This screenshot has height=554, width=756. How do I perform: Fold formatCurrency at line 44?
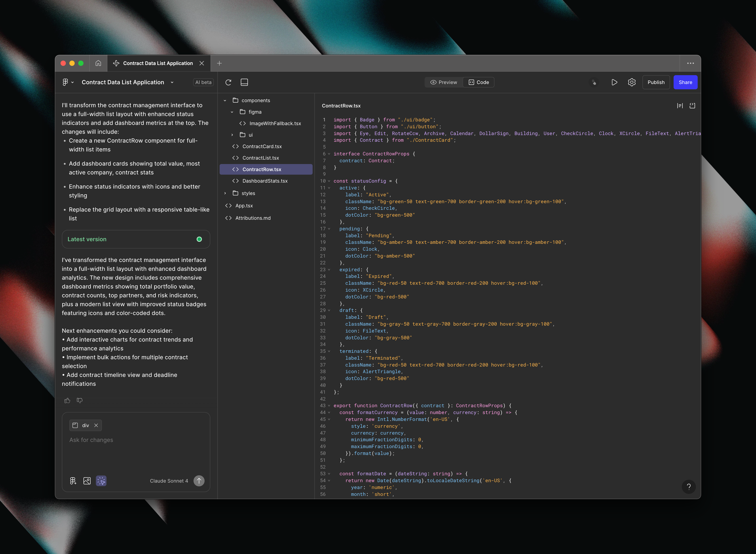[x=329, y=413]
